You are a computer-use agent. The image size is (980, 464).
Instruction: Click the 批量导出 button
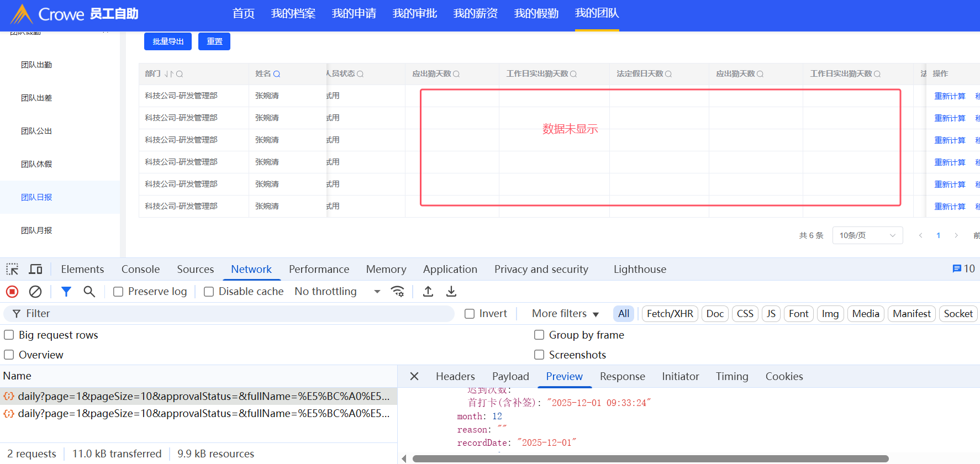(x=168, y=41)
